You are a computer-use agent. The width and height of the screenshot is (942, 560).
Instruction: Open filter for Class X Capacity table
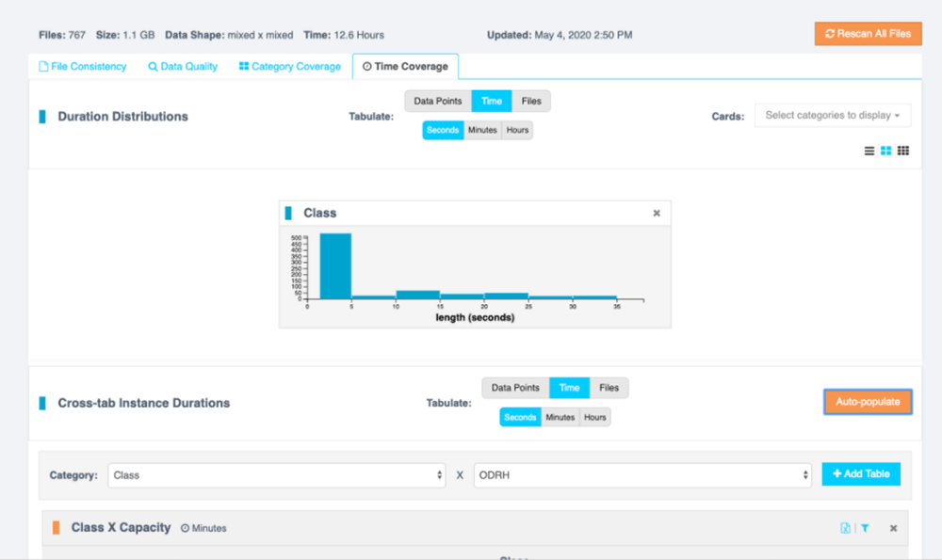coord(865,528)
